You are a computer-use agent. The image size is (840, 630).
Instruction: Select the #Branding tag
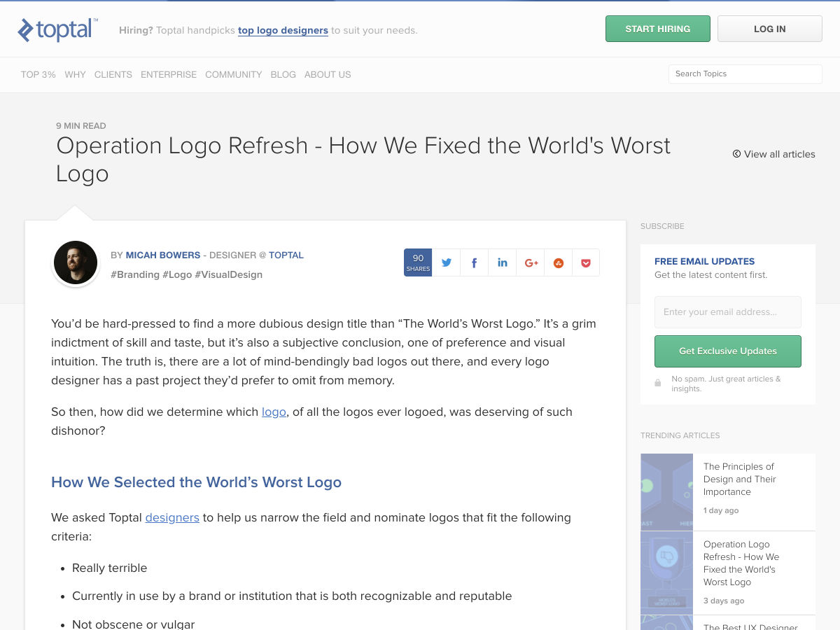coord(135,274)
